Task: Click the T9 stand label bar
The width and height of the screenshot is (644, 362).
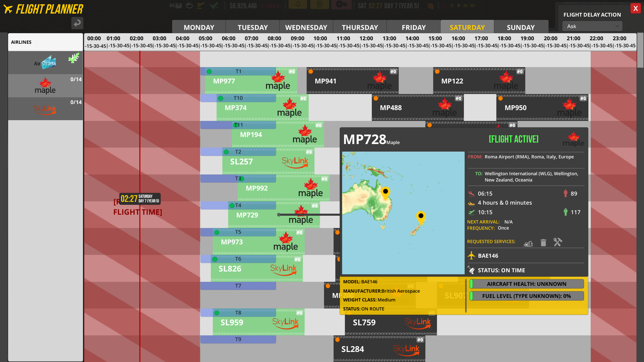Action: 238,339
